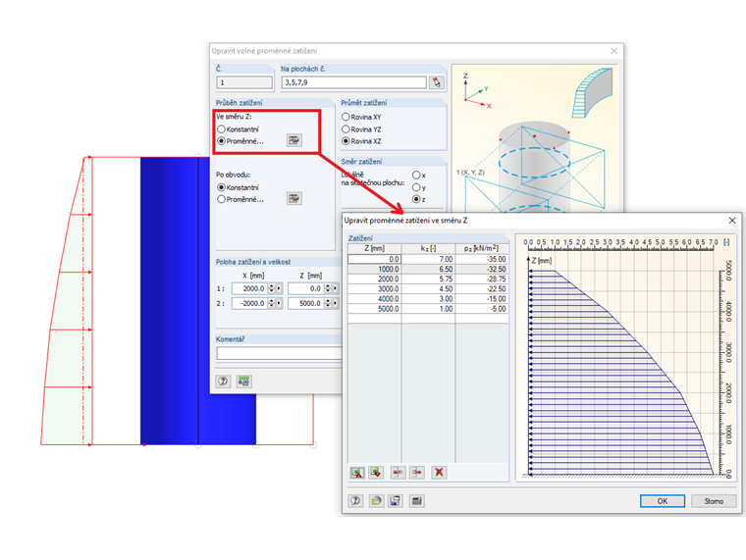This screenshot has width=746, height=560.
Task: Select table cell pz -28.75
Action: pos(482,280)
